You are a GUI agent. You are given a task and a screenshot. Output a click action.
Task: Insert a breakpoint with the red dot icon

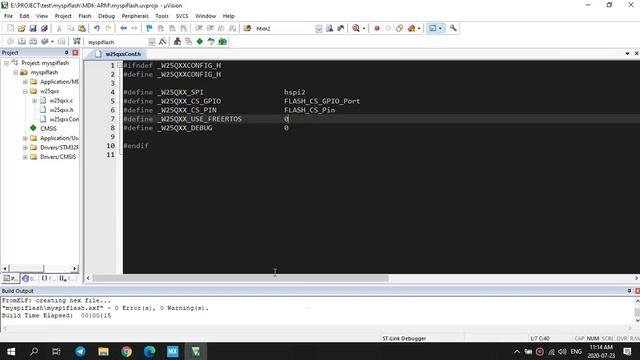pyautogui.click(x=377, y=28)
